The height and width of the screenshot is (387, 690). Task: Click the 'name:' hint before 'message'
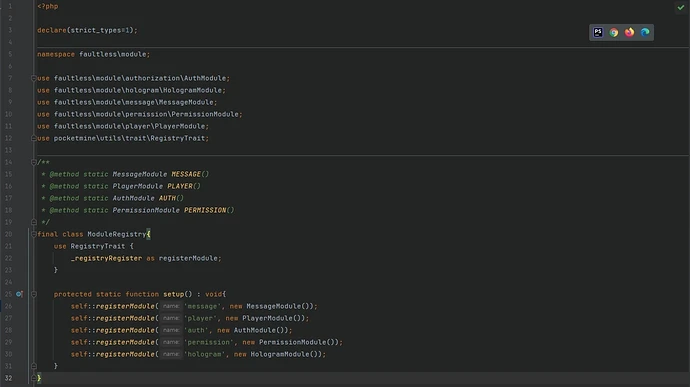point(171,306)
